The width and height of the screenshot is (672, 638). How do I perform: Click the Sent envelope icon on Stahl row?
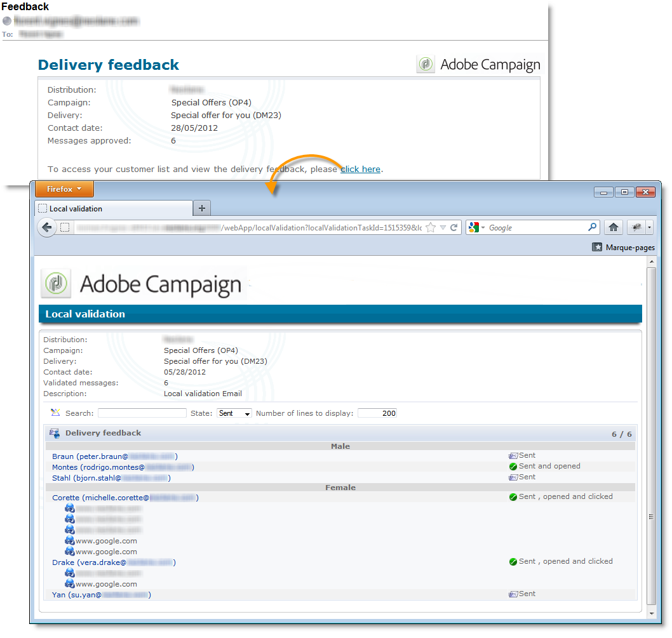513,477
